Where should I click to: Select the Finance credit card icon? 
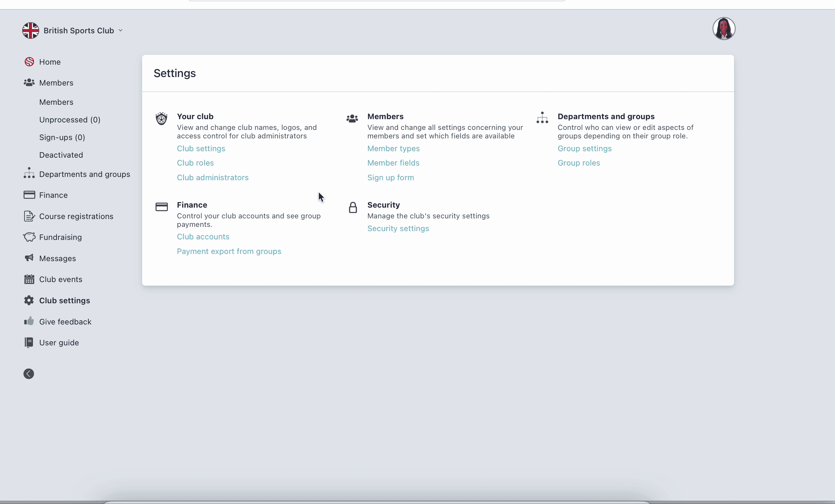tap(29, 195)
